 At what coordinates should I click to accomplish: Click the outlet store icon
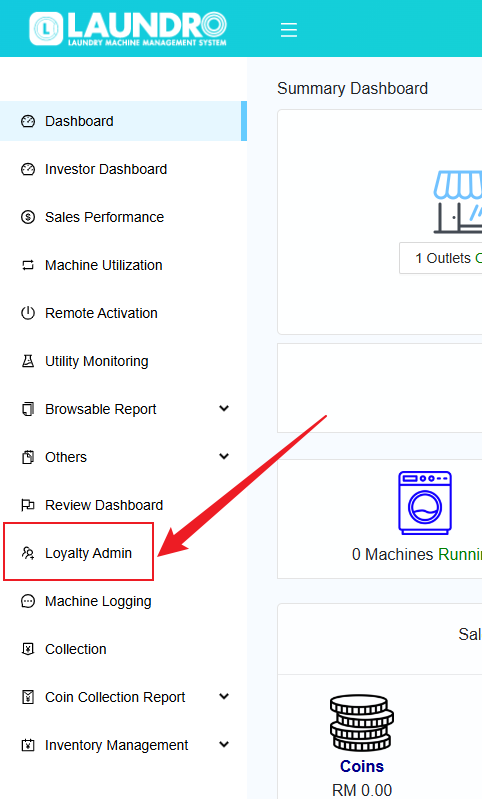[458, 202]
